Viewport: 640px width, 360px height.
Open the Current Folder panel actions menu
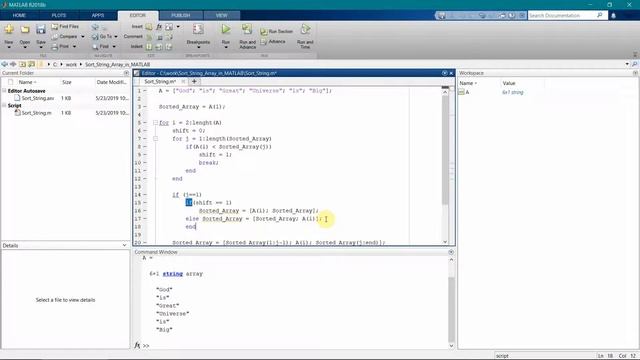tap(126, 73)
